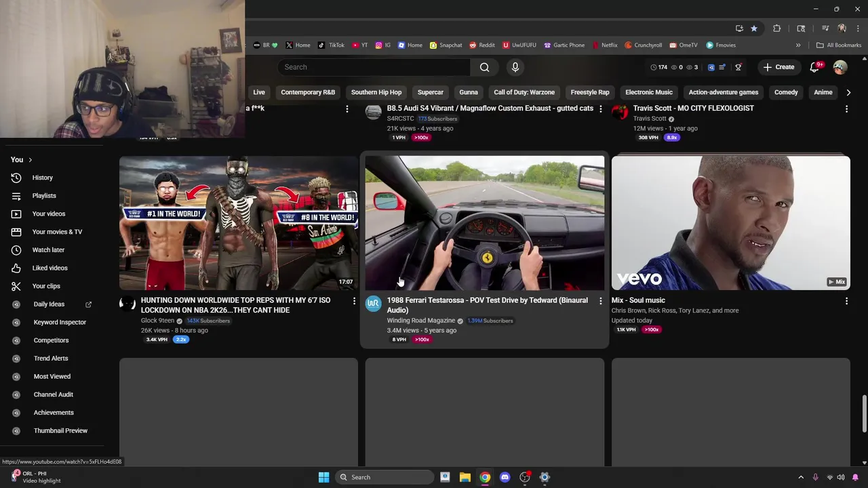Click the YouTube search magnifier button
The image size is (868, 488).
484,67
